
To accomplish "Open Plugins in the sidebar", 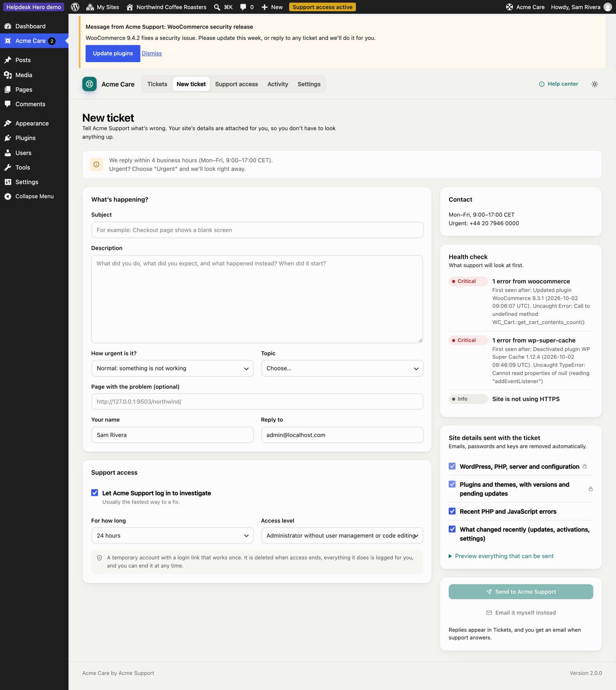I will [x=34, y=138].
